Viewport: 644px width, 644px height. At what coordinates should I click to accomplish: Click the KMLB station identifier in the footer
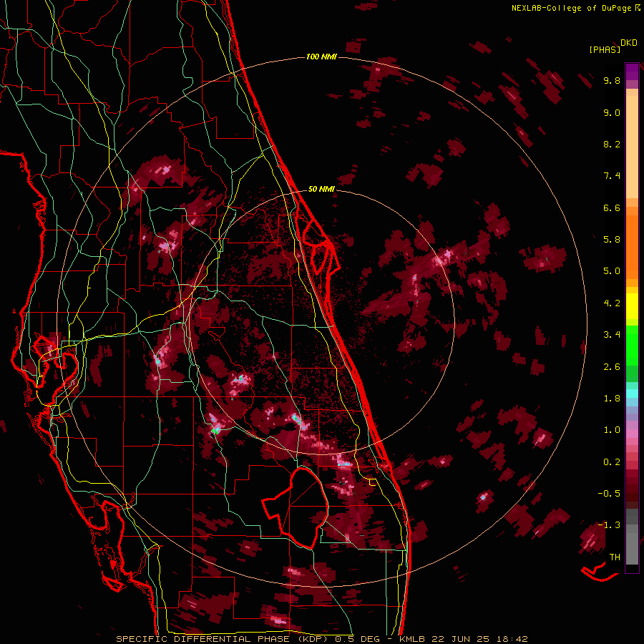(412, 639)
